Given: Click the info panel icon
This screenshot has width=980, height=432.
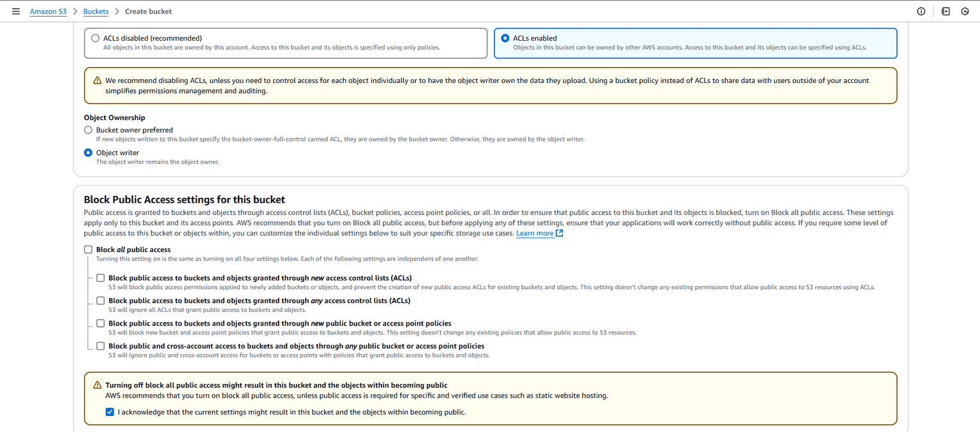Looking at the screenshot, I should tap(921, 11).
